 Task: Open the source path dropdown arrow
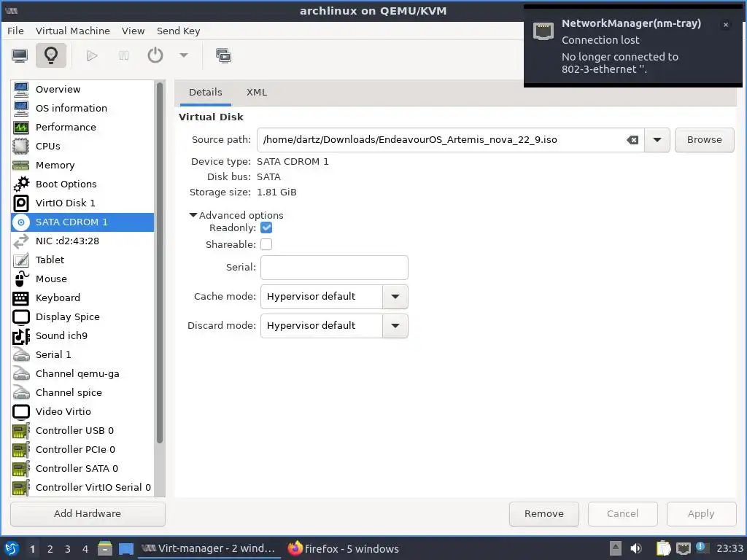[657, 140]
